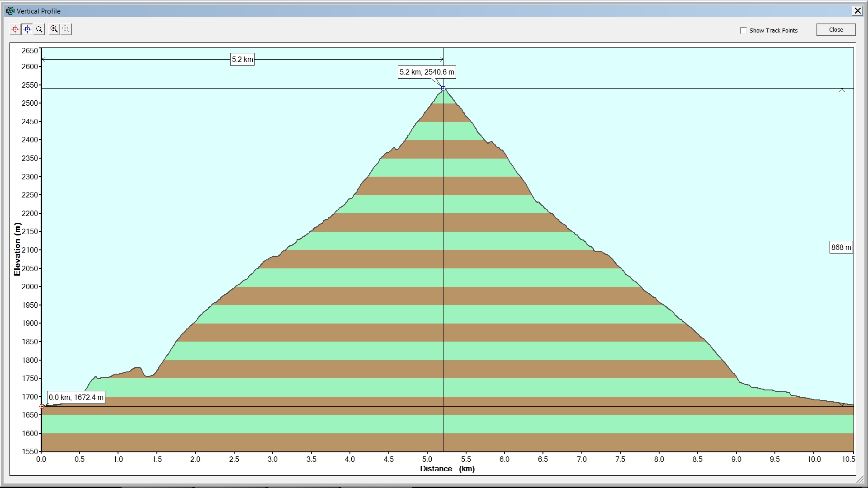Click the grayed zoom out icon

pos(66,29)
